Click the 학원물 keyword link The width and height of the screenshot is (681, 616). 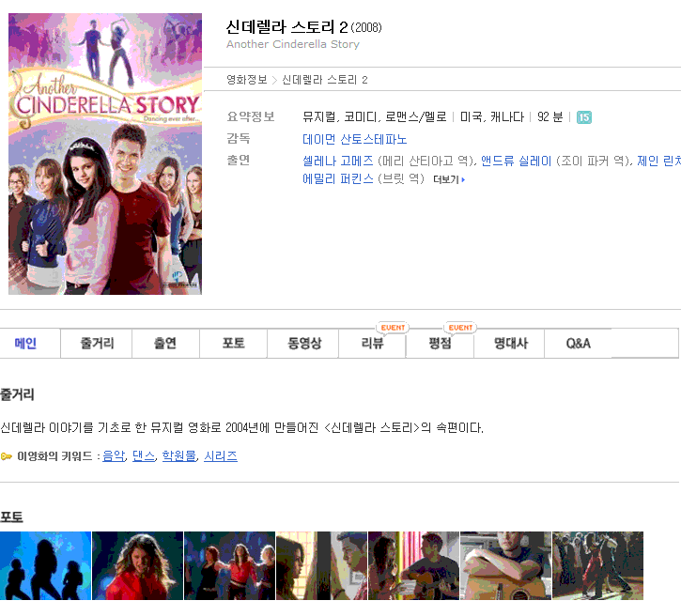tap(178, 455)
